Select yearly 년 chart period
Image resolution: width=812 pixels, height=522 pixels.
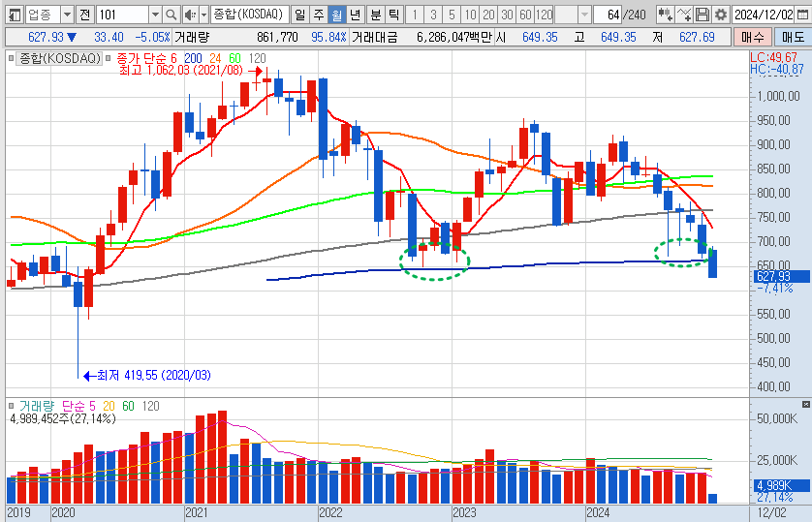pos(356,15)
